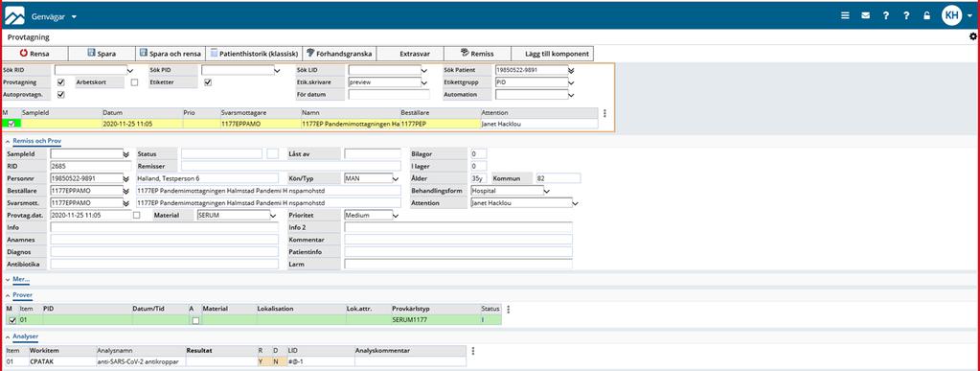The height and width of the screenshot is (371, 980).
Task: Click the Kommentar input field
Action: (x=458, y=240)
